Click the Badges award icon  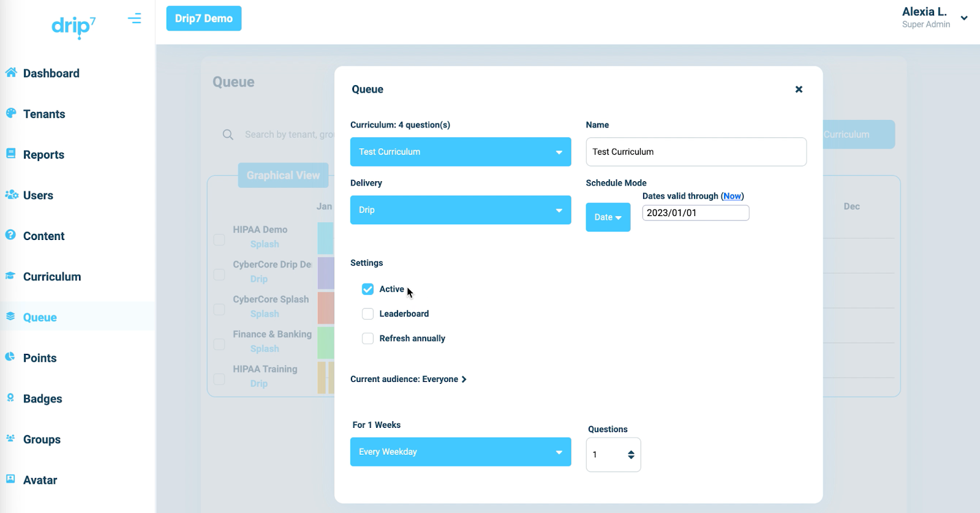[10, 398]
